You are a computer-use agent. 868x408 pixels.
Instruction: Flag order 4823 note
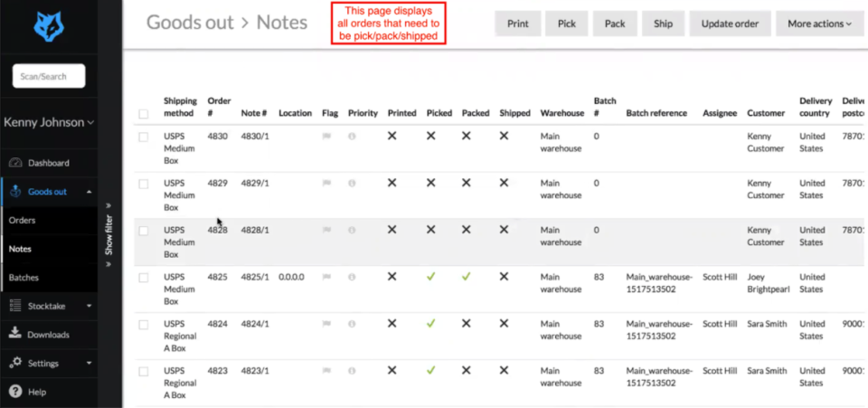tap(326, 371)
